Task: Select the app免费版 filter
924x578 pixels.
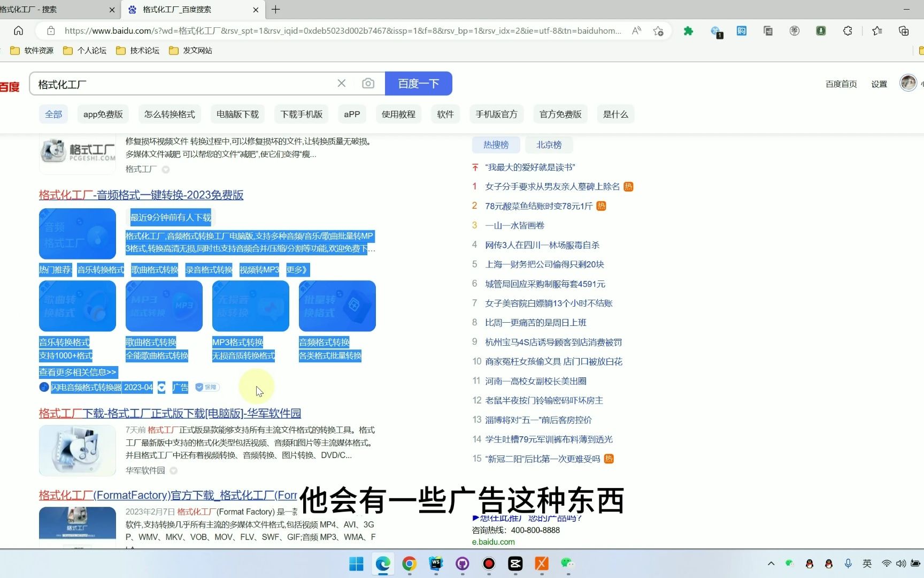Action: coord(103,115)
